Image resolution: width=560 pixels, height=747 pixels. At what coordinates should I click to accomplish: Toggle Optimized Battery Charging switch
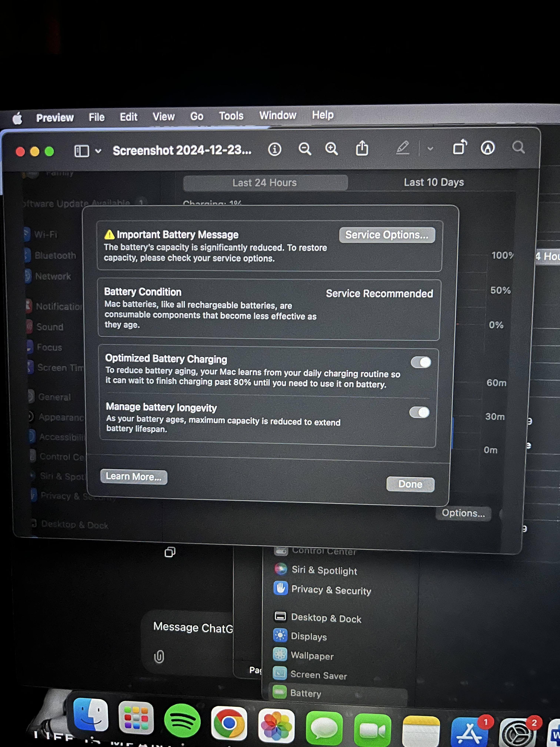pyautogui.click(x=421, y=362)
